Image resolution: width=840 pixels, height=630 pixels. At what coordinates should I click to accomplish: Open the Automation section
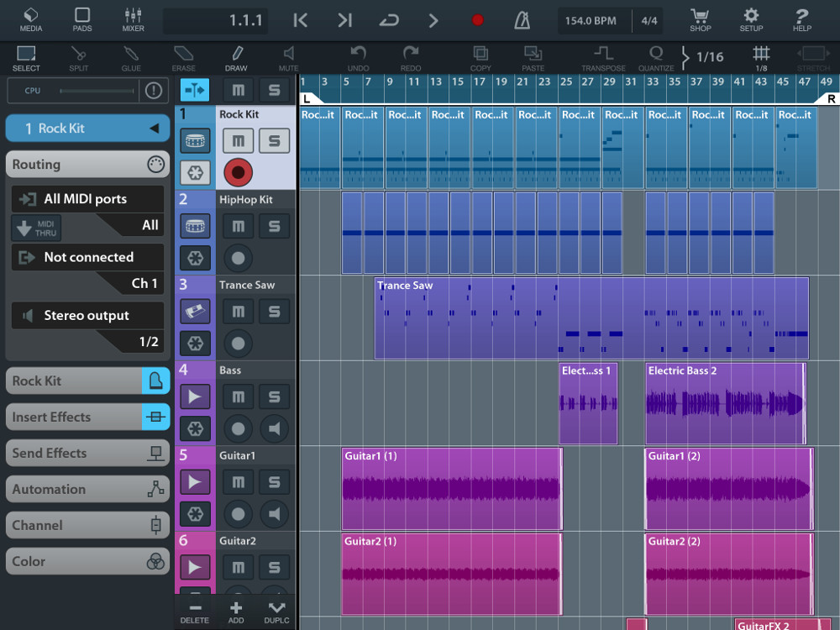[x=87, y=489]
